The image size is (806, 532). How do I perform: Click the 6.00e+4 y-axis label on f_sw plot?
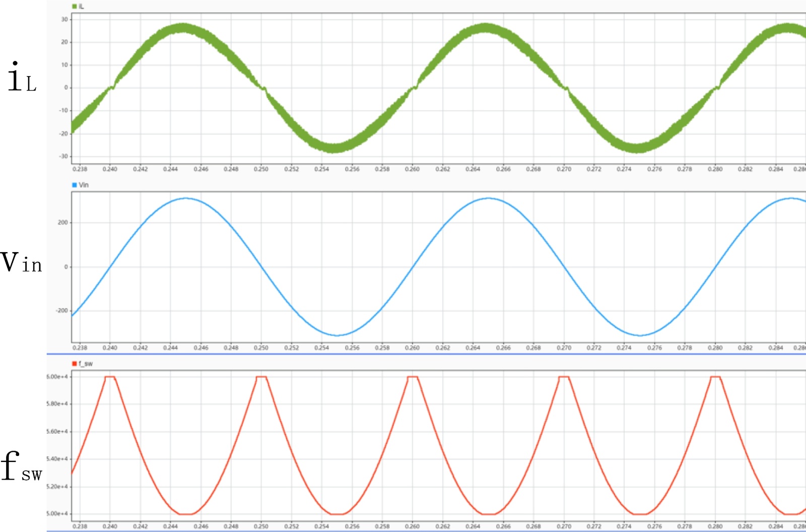pos(57,377)
